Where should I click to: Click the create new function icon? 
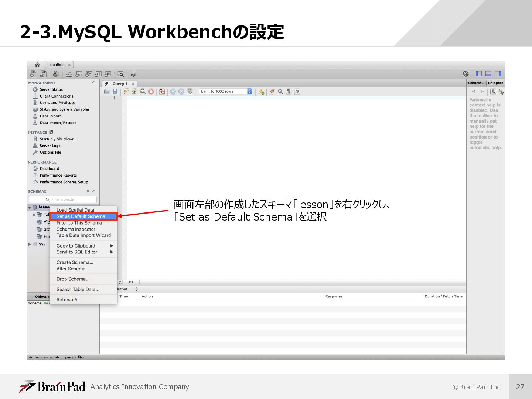point(108,74)
